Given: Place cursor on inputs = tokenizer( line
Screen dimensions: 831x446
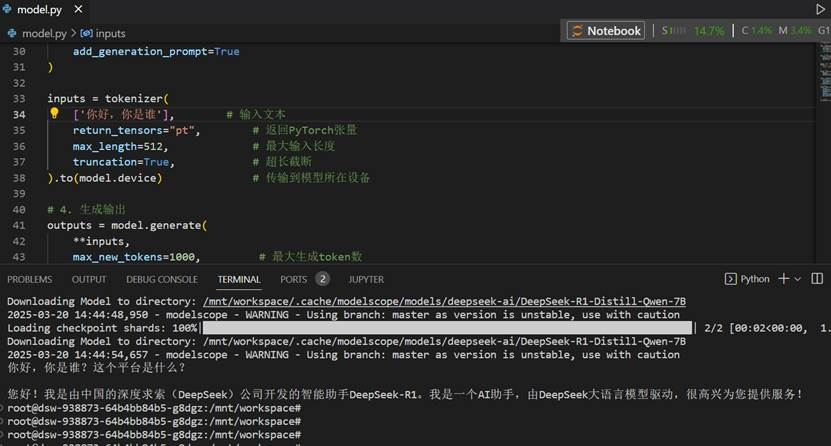Looking at the screenshot, I should (108, 99).
